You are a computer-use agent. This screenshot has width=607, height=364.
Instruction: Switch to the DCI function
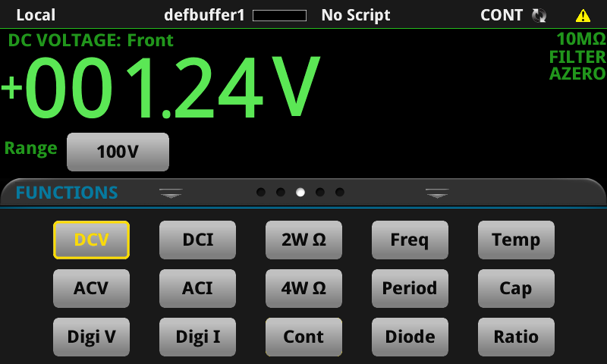197,240
